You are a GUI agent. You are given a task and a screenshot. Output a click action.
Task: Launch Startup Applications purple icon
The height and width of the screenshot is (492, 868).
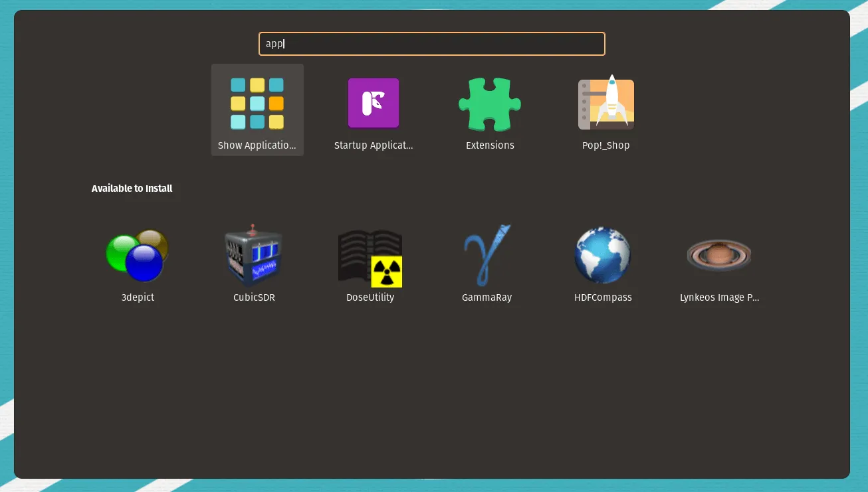click(x=374, y=104)
